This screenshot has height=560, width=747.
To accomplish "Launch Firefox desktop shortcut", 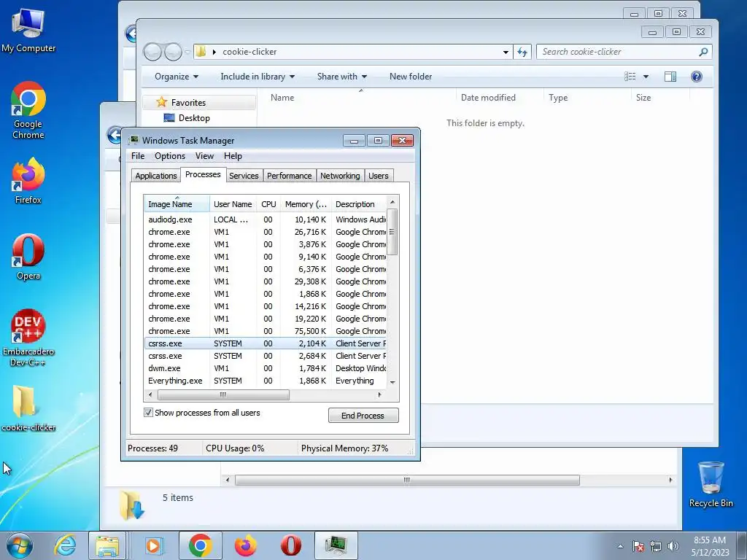I will [28, 181].
